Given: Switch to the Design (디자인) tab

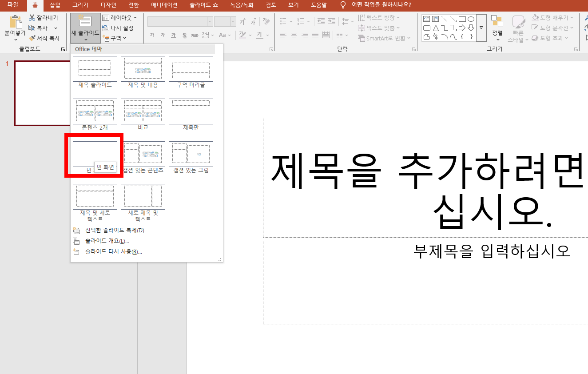Looking at the screenshot, I should (108, 5).
